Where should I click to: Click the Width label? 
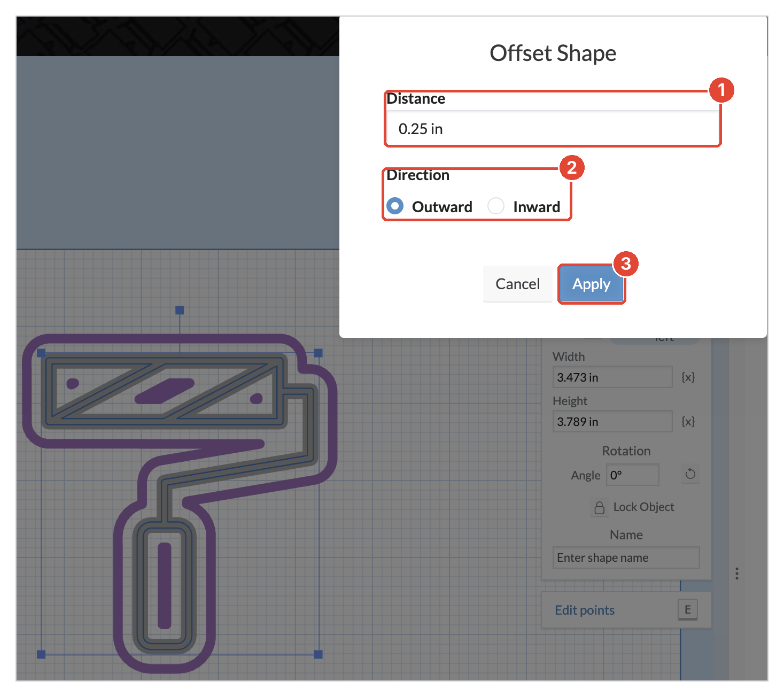click(569, 357)
